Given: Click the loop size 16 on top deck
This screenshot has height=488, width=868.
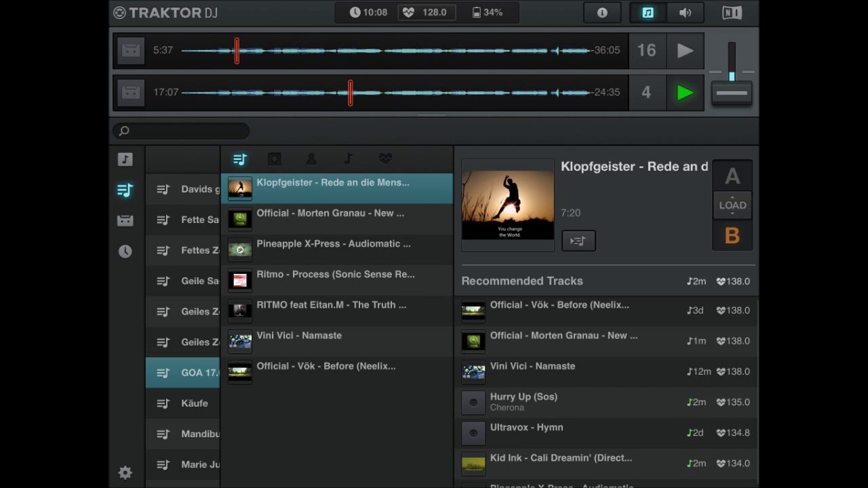Looking at the screenshot, I should click(647, 50).
